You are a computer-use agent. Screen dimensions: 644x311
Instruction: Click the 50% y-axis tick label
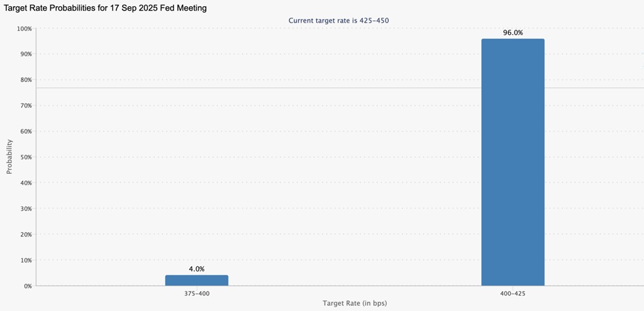[x=25, y=157]
